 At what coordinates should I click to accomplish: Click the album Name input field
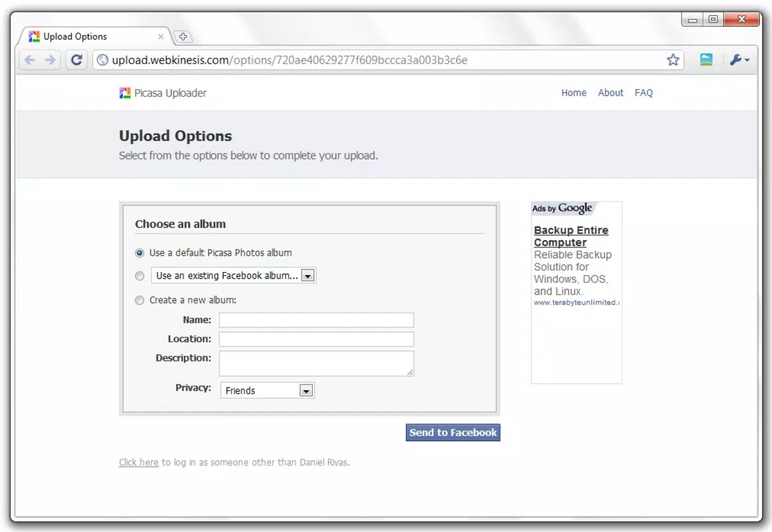[x=317, y=321]
